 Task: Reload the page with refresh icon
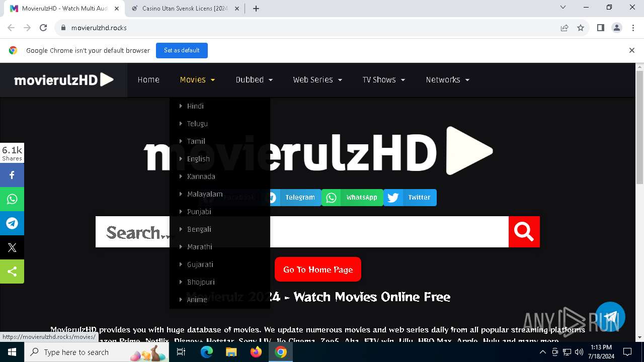[x=43, y=28]
